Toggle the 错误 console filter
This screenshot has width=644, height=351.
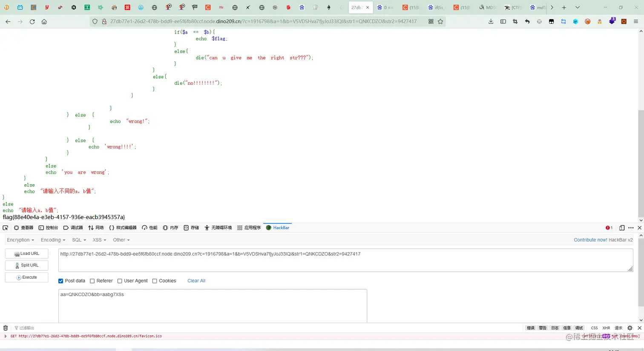(x=530, y=328)
